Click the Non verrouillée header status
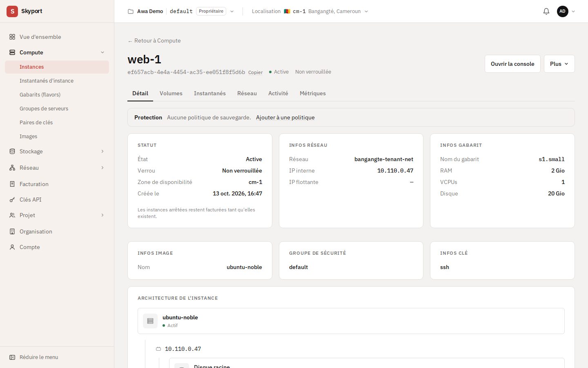The image size is (588, 368). [x=313, y=72]
